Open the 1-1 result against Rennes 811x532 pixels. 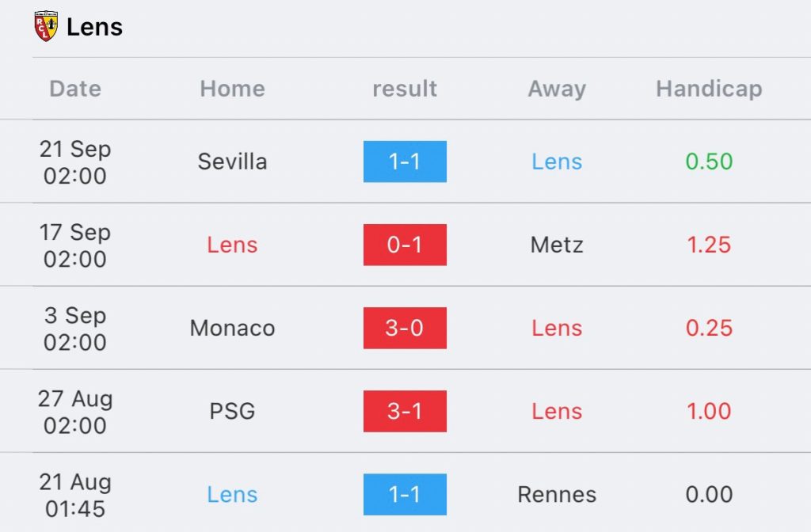[x=405, y=494]
